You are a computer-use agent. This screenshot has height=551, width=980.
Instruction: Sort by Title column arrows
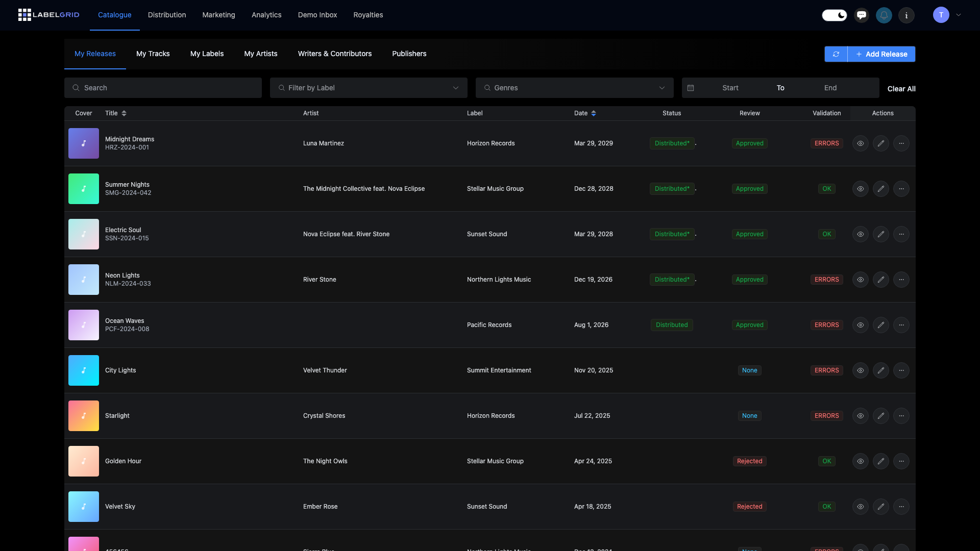124,113
